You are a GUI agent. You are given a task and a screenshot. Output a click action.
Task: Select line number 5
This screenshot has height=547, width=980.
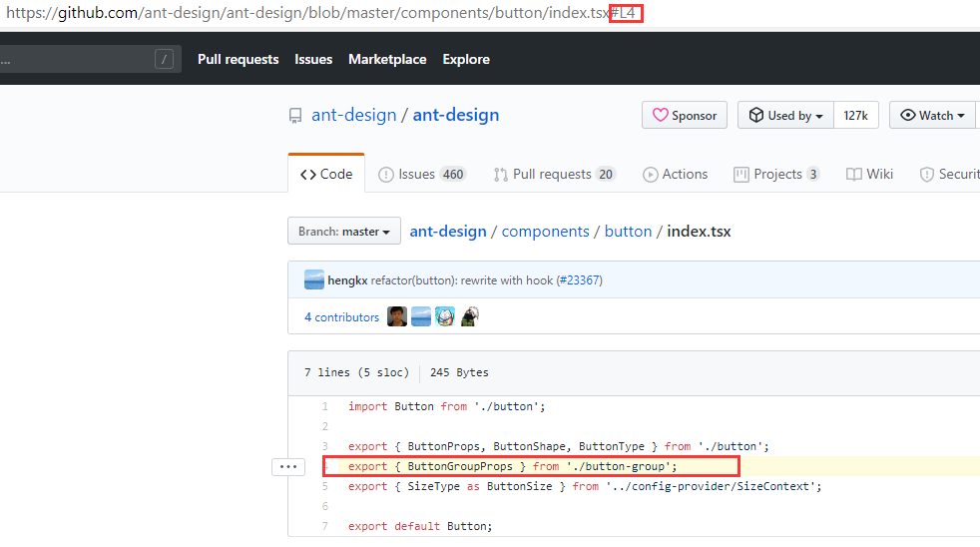324,486
